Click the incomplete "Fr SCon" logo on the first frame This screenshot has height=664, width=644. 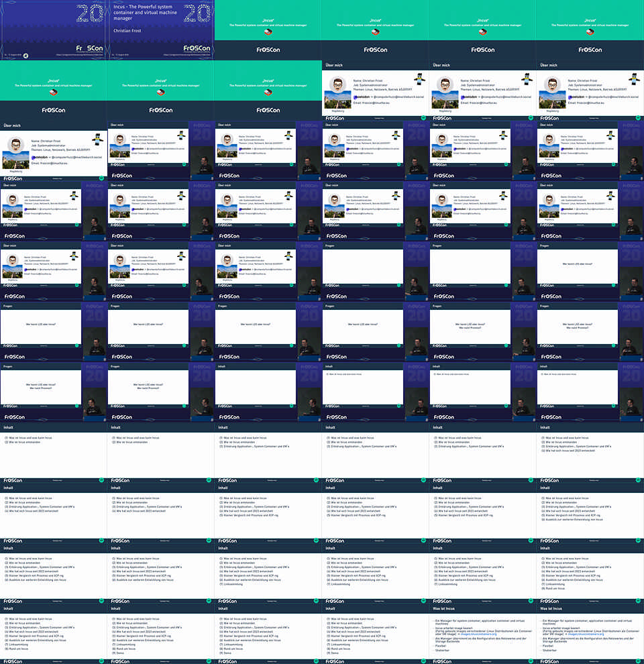click(x=89, y=48)
